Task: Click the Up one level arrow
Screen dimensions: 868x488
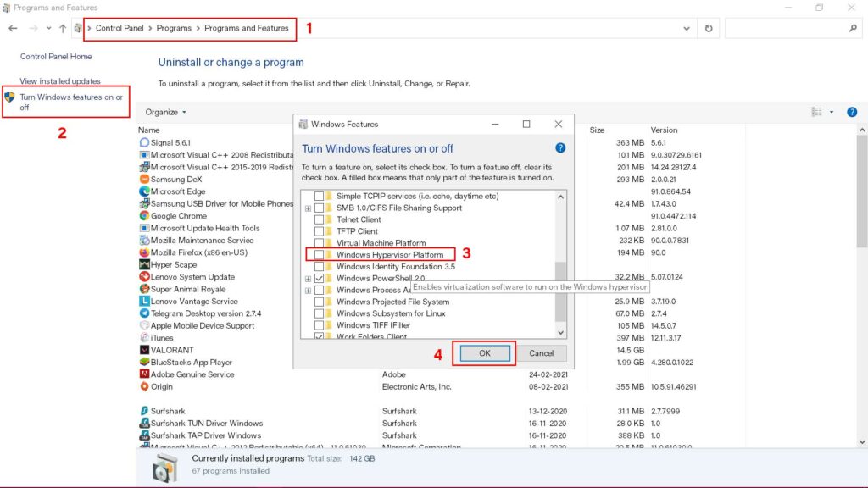Action: click(63, 28)
